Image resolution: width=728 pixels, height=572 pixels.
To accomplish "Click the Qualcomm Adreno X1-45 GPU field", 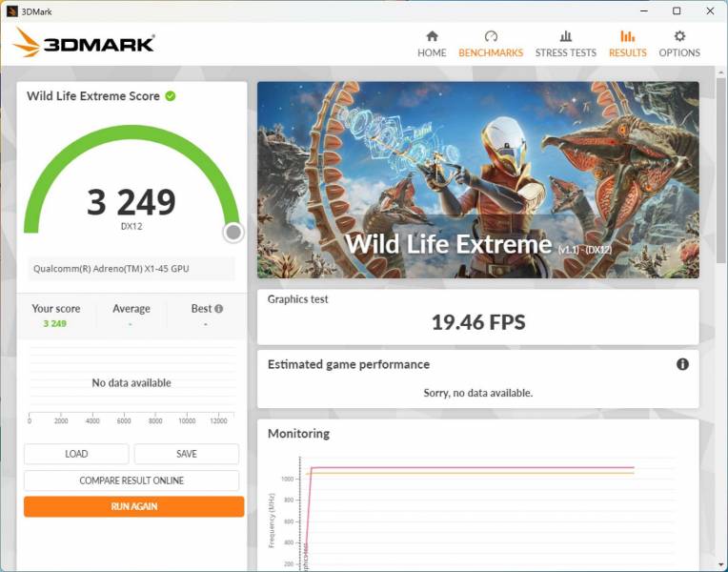I will (131, 269).
